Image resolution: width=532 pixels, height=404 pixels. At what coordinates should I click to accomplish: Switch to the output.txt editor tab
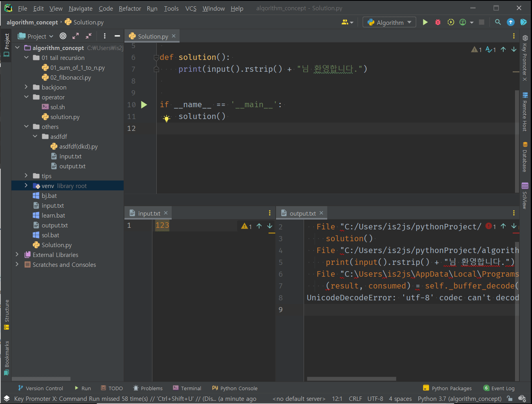(302, 213)
